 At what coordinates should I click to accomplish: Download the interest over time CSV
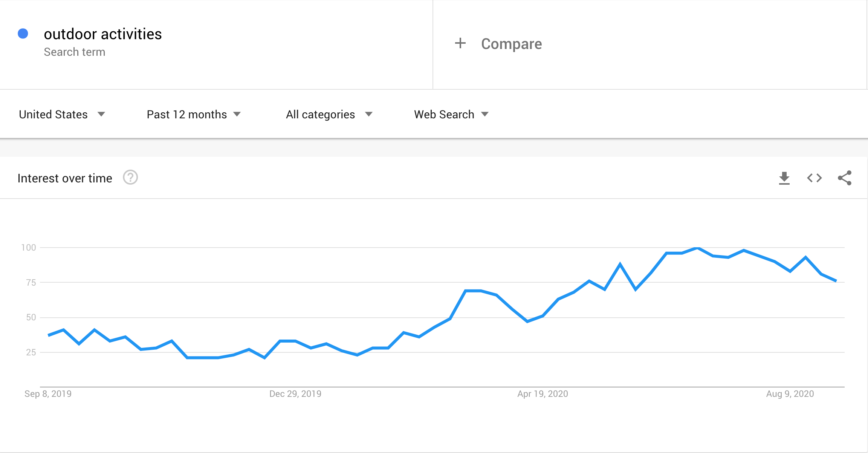tap(784, 178)
